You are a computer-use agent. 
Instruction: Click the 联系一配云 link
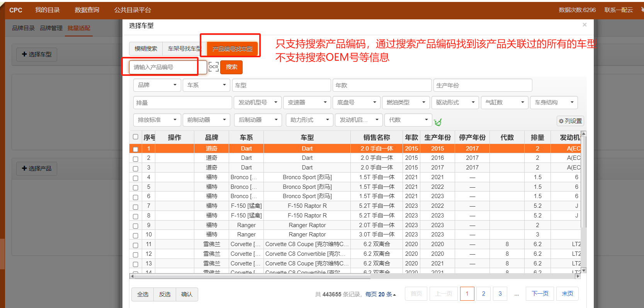pos(619,10)
